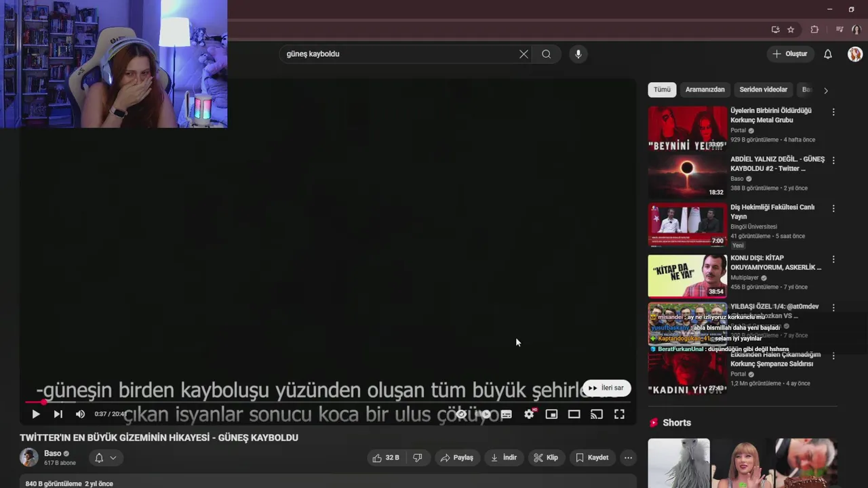This screenshot has height=488, width=868.
Task: Bookmark this page with the star icon
Action: click(791, 30)
